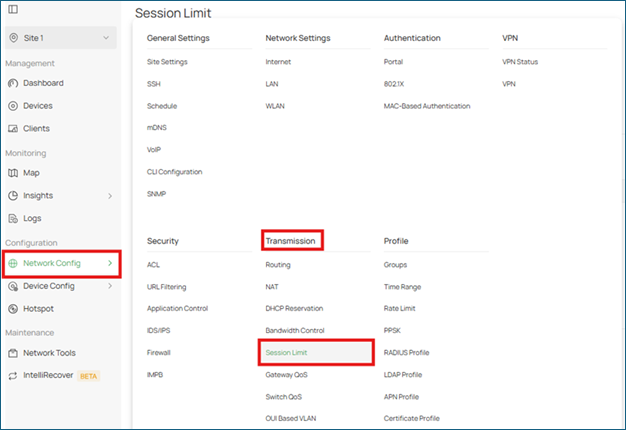Open Portal under Authentication
This screenshot has width=626, height=430.
[393, 62]
